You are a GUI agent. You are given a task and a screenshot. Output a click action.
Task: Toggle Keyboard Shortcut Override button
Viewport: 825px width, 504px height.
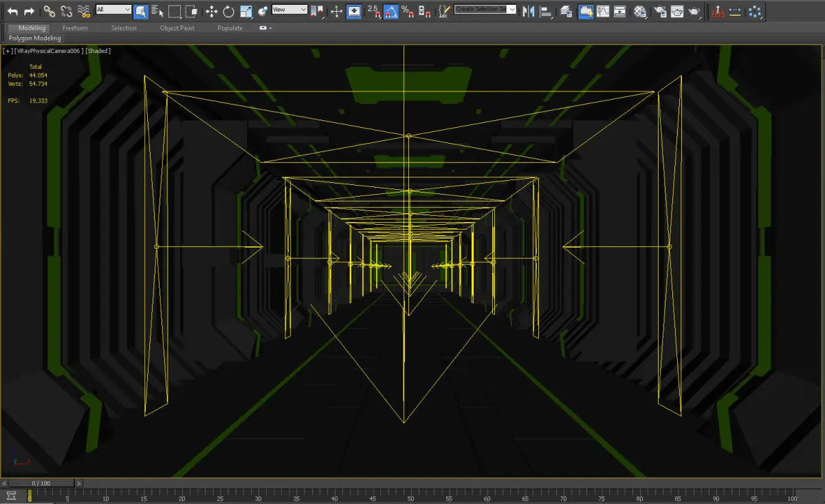[x=353, y=11]
